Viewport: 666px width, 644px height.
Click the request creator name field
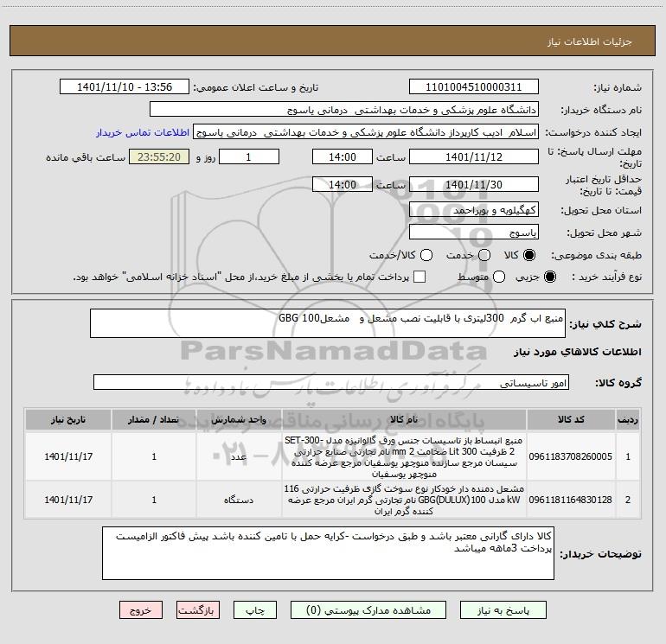pyautogui.click(x=366, y=132)
